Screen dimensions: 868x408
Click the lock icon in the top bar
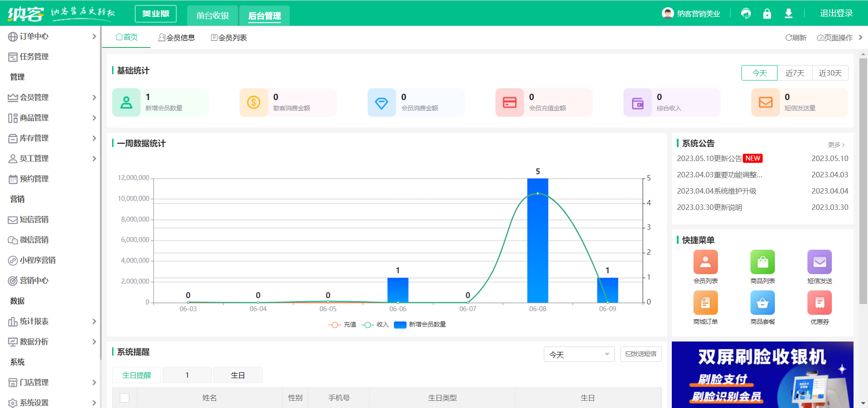point(767,14)
